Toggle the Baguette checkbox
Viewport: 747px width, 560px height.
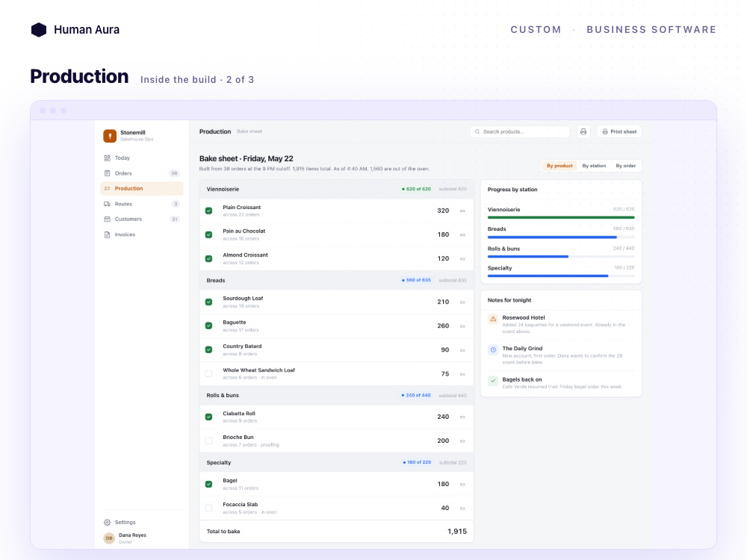coord(208,326)
